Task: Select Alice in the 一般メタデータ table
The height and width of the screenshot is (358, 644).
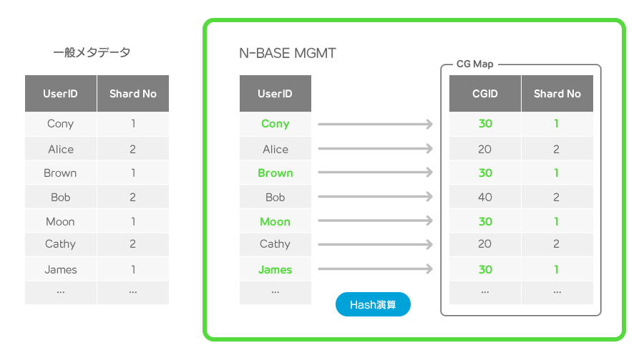Action: tap(61, 149)
